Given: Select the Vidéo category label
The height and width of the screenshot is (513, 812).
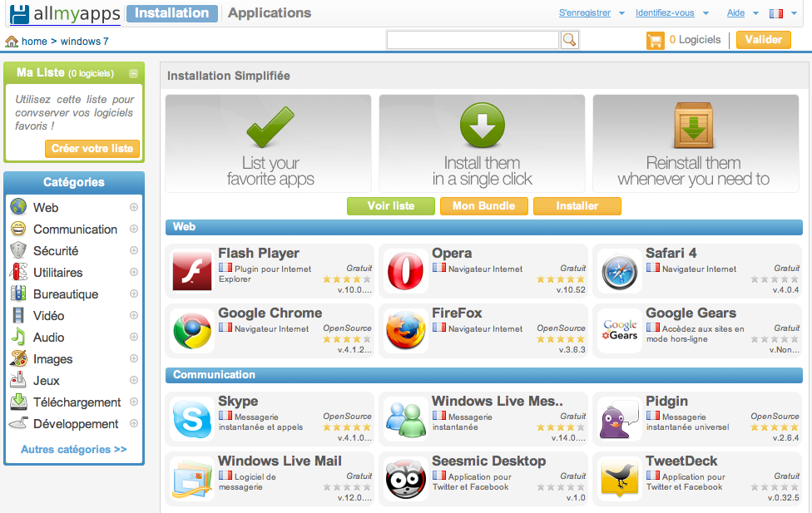Looking at the screenshot, I should point(49,316).
